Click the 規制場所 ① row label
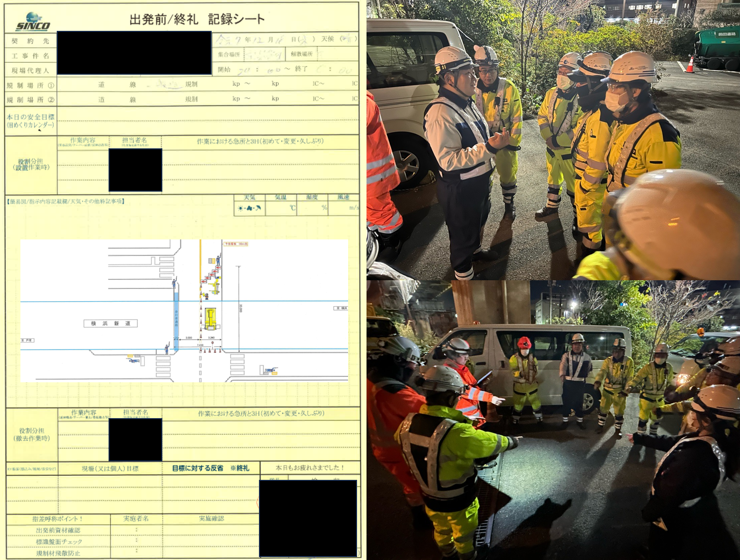Screen dimensions: 740x560 pos(30,86)
